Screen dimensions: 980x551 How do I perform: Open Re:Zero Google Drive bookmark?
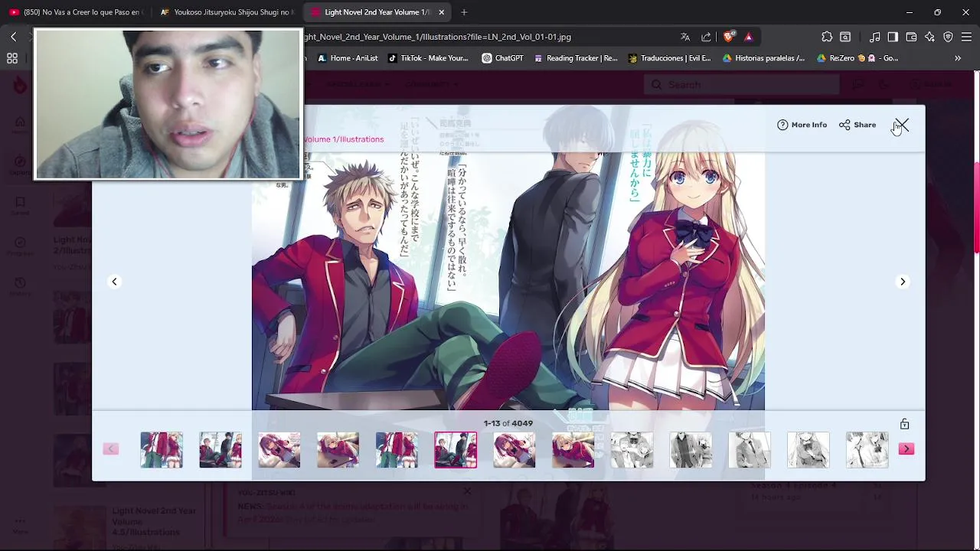pos(857,58)
